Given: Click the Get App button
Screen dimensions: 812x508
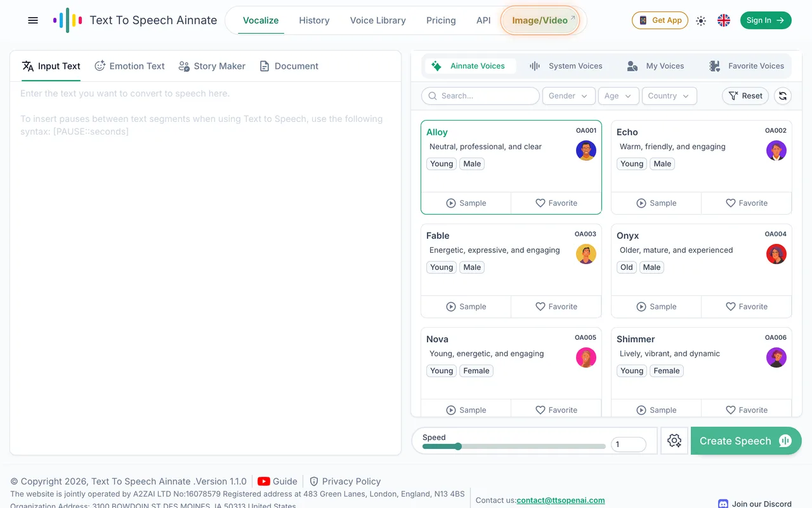Looking at the screenshot, I should (x=660, y=20).
